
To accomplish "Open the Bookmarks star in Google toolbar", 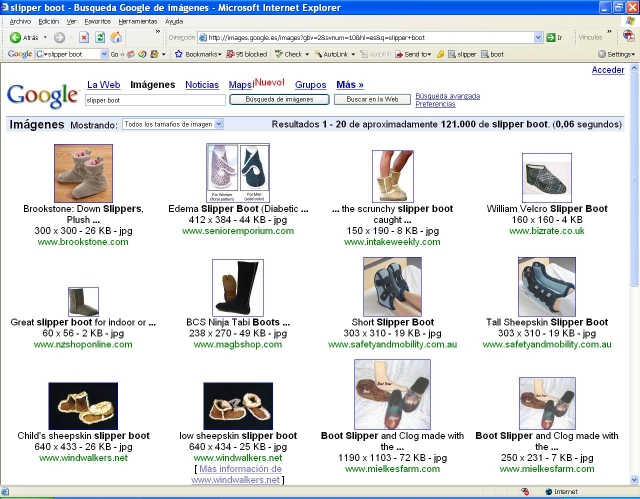I will (x=178, y=54).
